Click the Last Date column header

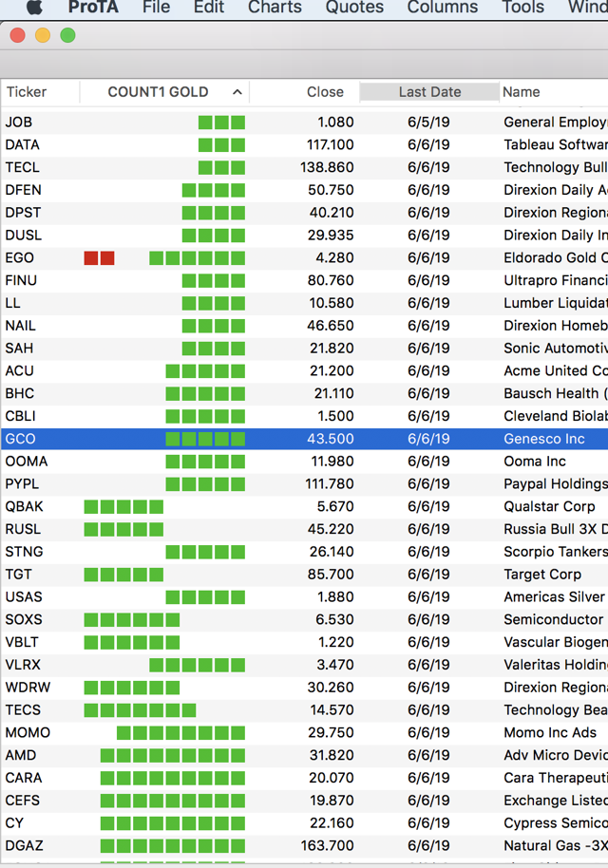[429, 92]
